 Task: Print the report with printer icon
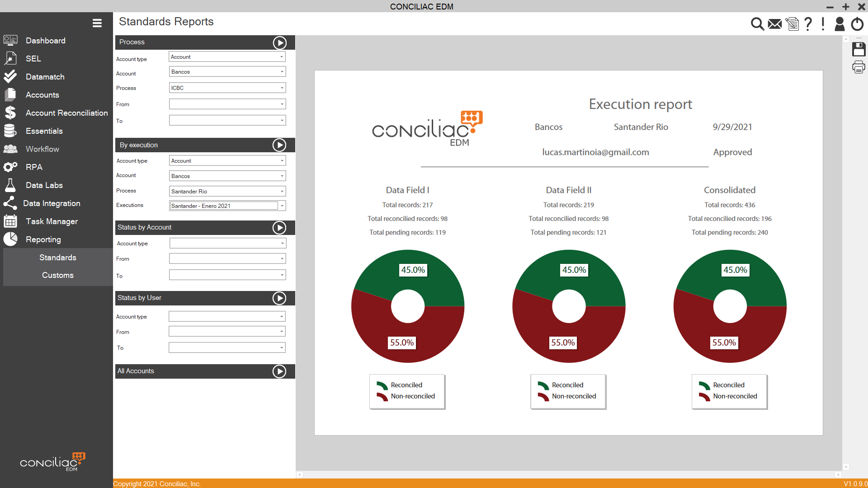point(859,68)
